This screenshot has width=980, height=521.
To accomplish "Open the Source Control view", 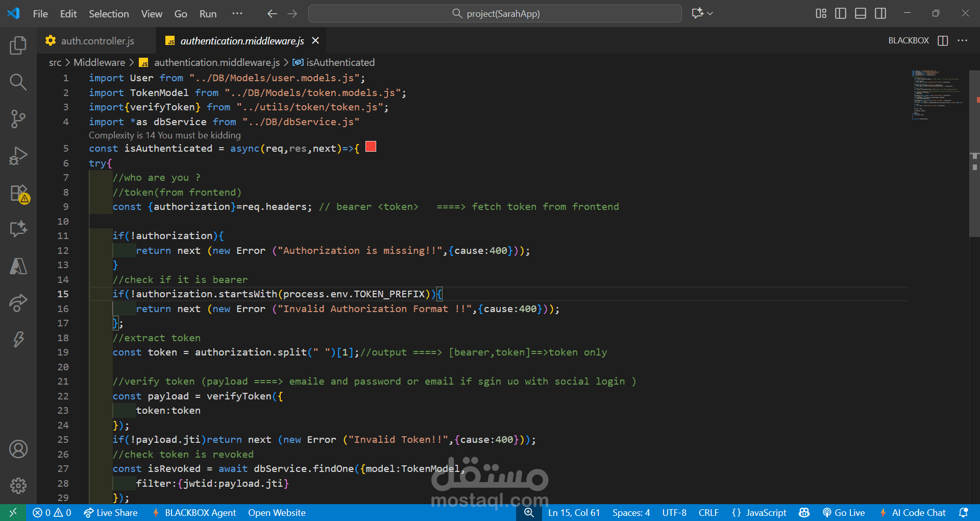I will point(18,119).
